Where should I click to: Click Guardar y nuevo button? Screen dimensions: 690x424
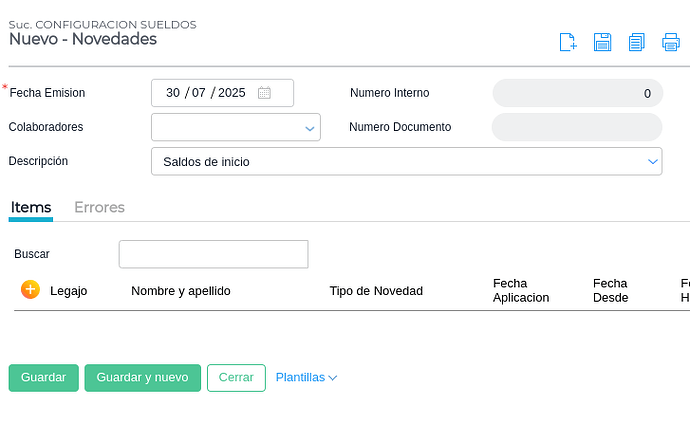point(142,378)
